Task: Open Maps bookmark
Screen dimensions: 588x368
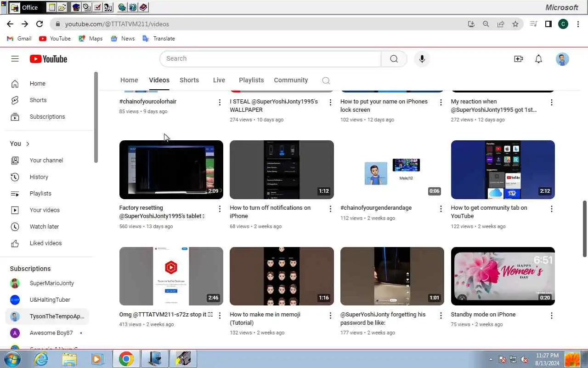Action: [90, 39]
